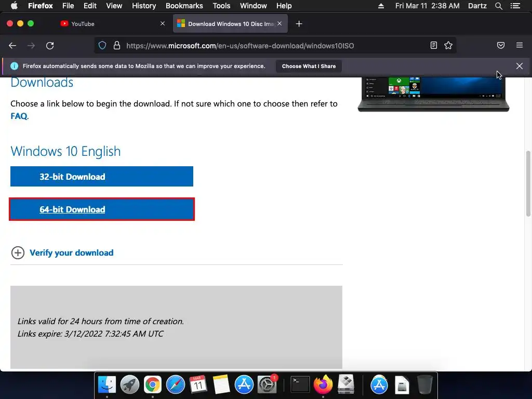Click the date and time in menu bar
532x399 pixels.
[427, 6]
